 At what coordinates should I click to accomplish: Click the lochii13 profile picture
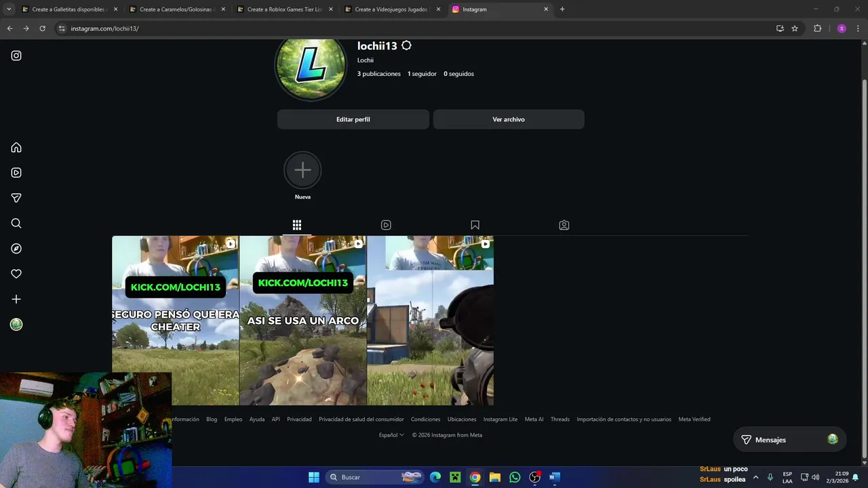pyautogui.click(x=311, y=66)
